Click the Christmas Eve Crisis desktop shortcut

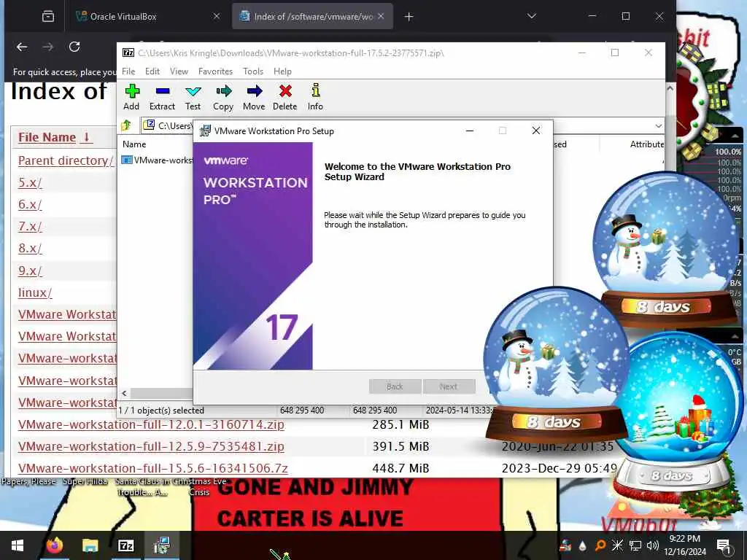(198, 486)
